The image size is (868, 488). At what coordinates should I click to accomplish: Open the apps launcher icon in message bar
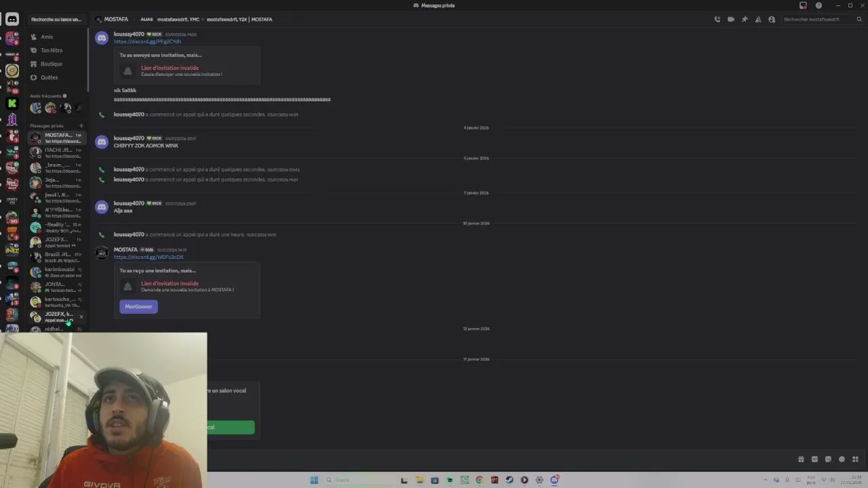click(855, 459)
